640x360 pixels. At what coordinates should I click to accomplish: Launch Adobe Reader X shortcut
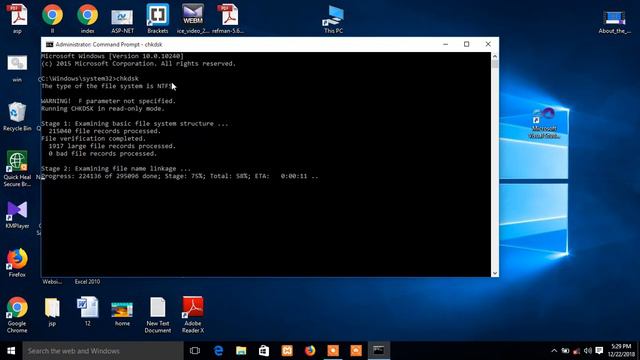193,315
